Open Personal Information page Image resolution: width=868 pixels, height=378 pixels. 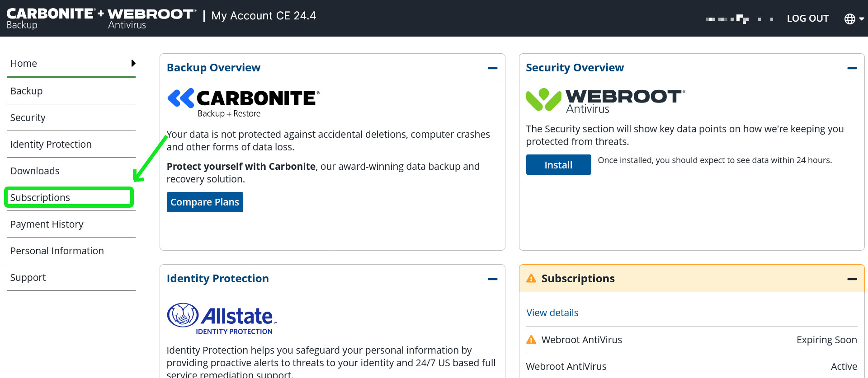(x=57, y=251)
